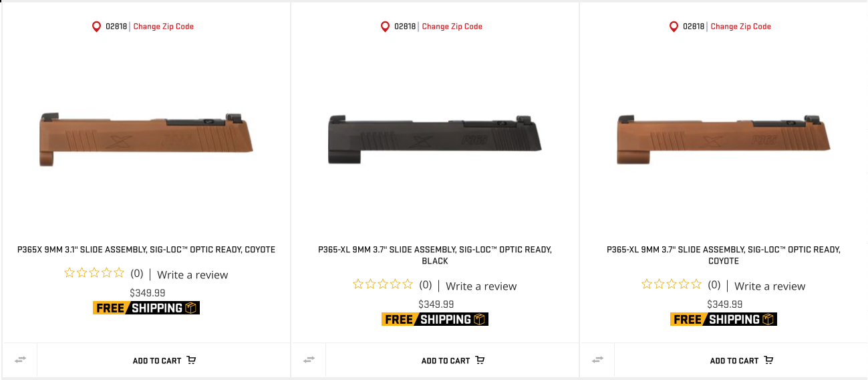The width and height of the screenshot is (868, 380).
Task: Add P365X 3.1" Coyote slide to cart
Action: (x=164, y=361)
